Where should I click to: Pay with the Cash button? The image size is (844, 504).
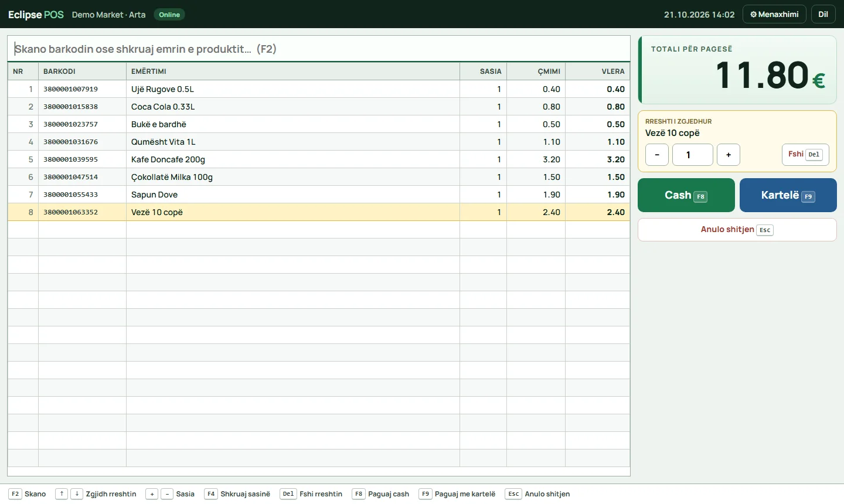point(686,195)
